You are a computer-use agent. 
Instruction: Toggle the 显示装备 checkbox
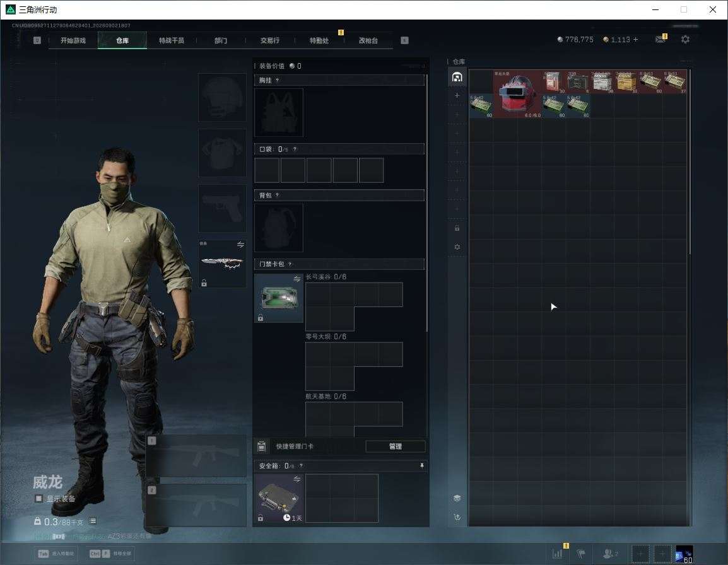[39, 499]
